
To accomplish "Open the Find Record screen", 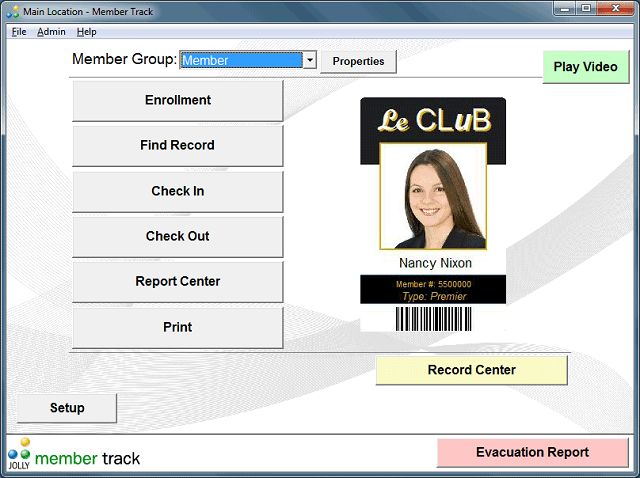I will coord(177,145).
